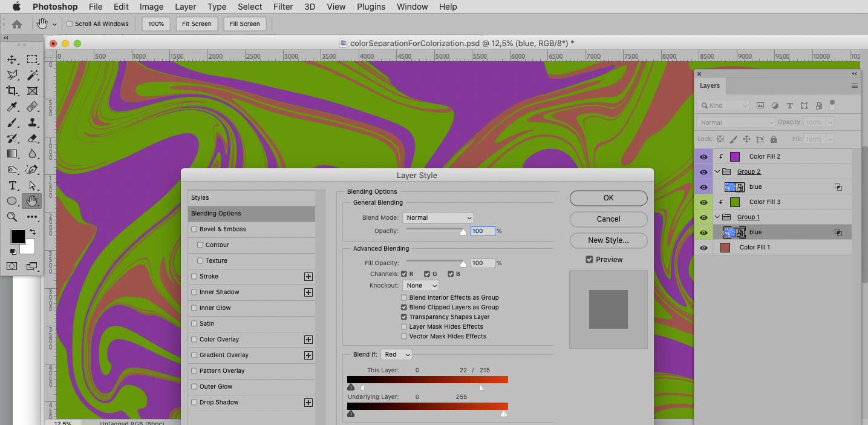Hide the Color Fill 2 layer
Screen dimensions: 868x425
pos(703,156)
